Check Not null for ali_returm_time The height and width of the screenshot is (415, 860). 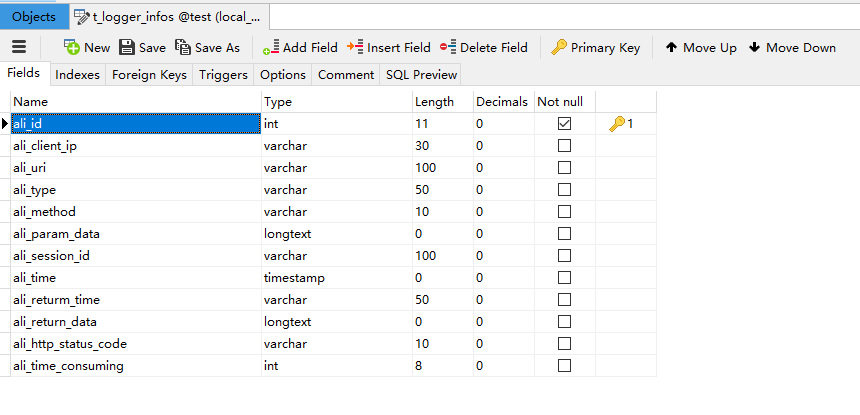[x=564, y=299]
